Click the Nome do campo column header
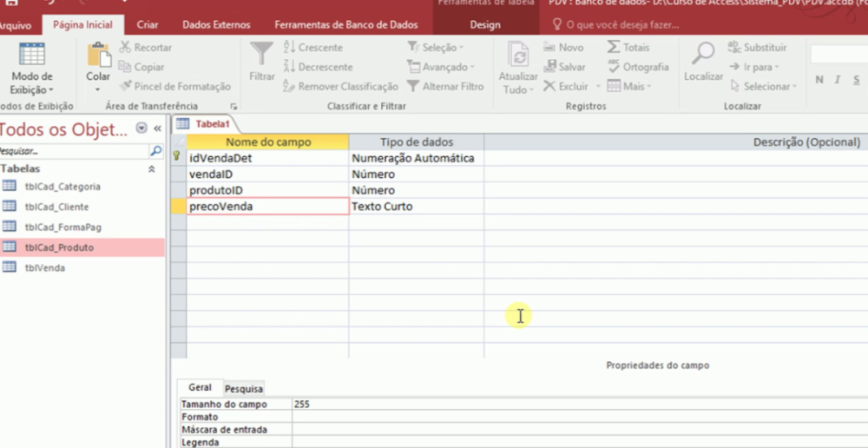 tap(267, 142)
